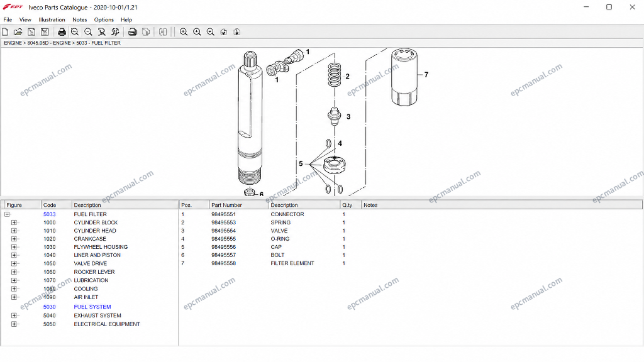Screen dimensions: 644x362
Task: Select the FILTER ELEMENT row, part 98495558
Action: [x=411, y=263]
